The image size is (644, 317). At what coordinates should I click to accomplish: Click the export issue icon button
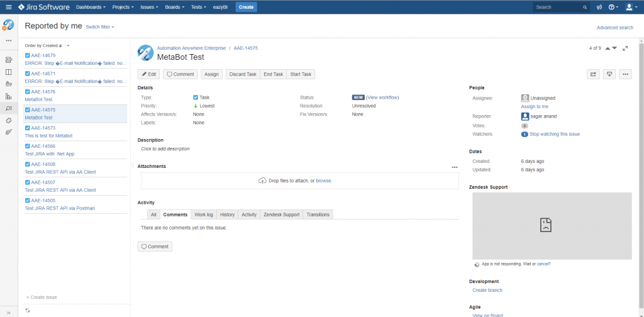point(609,74)
